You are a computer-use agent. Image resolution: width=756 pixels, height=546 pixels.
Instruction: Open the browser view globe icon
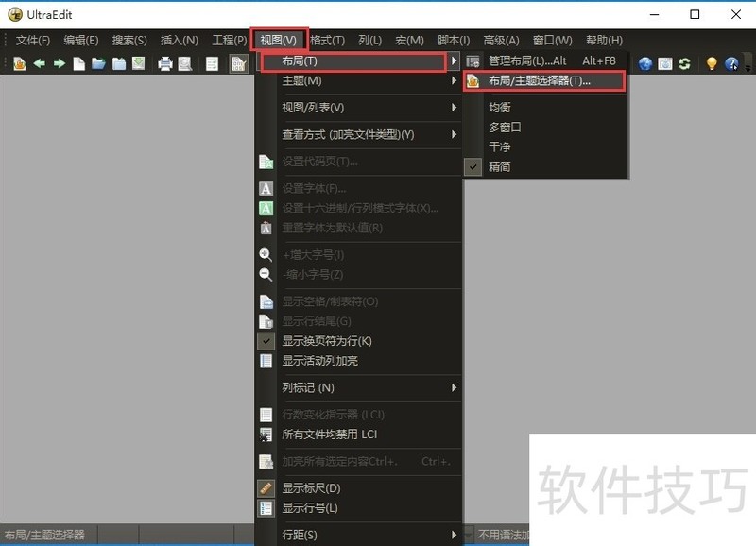click(x=644, y=63)
